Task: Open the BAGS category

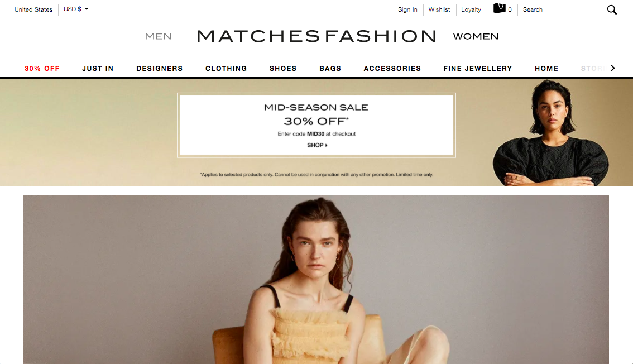Action: pyautogui.click(x=330, y=69)
